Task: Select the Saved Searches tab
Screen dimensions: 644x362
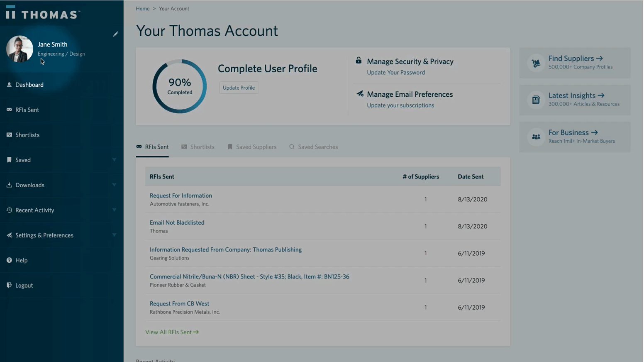Action: click(314, 147)
